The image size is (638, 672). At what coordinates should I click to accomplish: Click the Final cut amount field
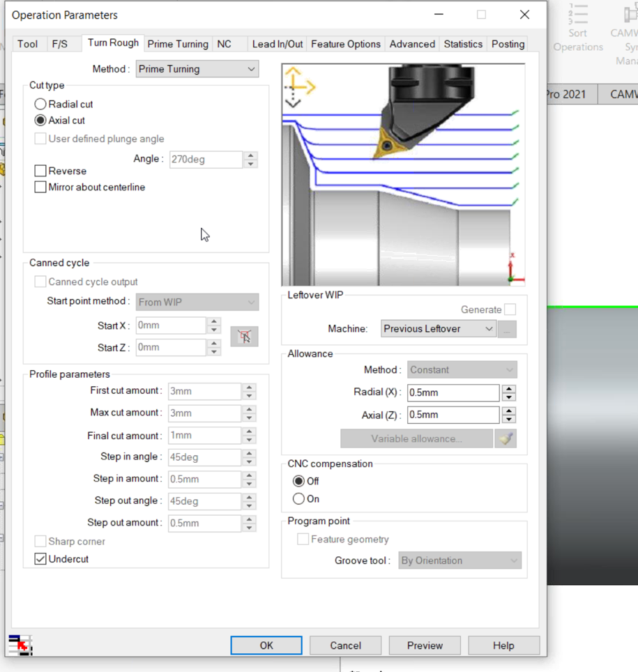204,436
